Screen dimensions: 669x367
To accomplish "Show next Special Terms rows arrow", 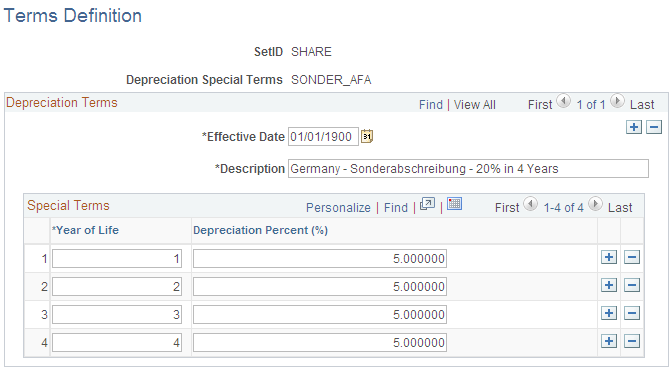I will coord(595,204).
